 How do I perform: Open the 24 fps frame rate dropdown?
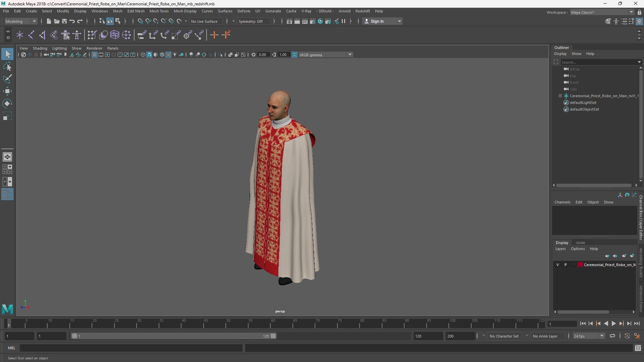pyautogui.click(x=589, y=336)
